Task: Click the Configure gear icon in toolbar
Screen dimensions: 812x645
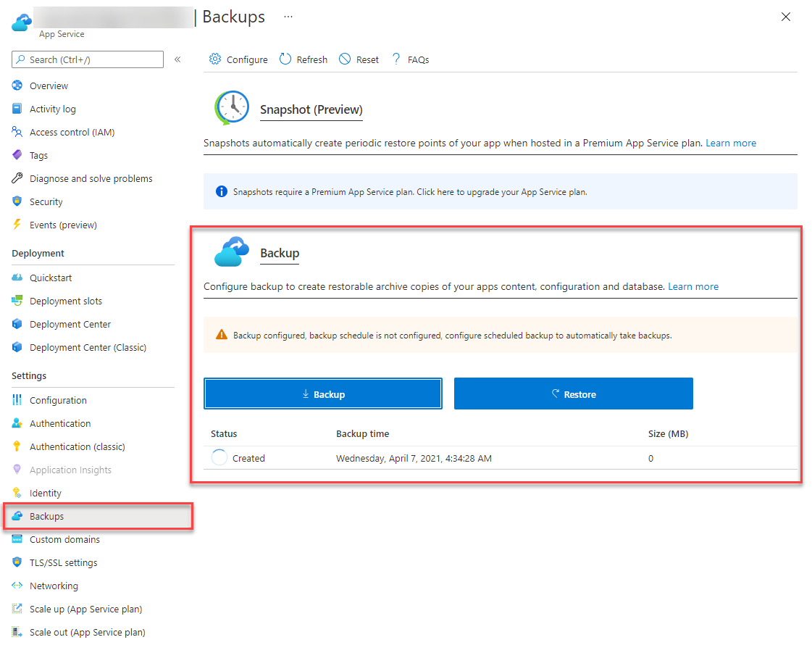Action: 215,59
